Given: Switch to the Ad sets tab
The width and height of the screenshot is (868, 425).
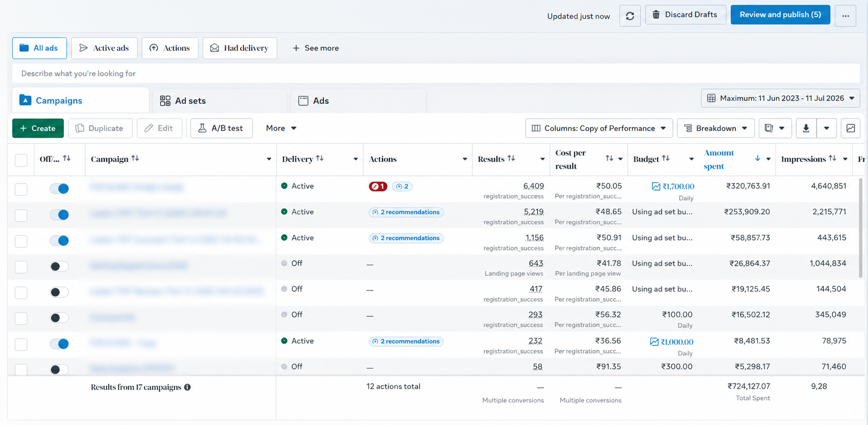Looking at the screenshot, I should [219, 101].
